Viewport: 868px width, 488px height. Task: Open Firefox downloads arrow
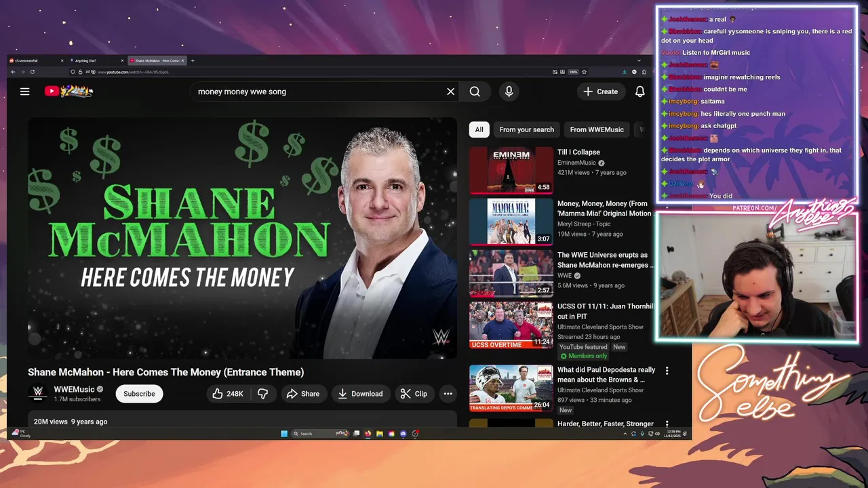pos(625,72)
